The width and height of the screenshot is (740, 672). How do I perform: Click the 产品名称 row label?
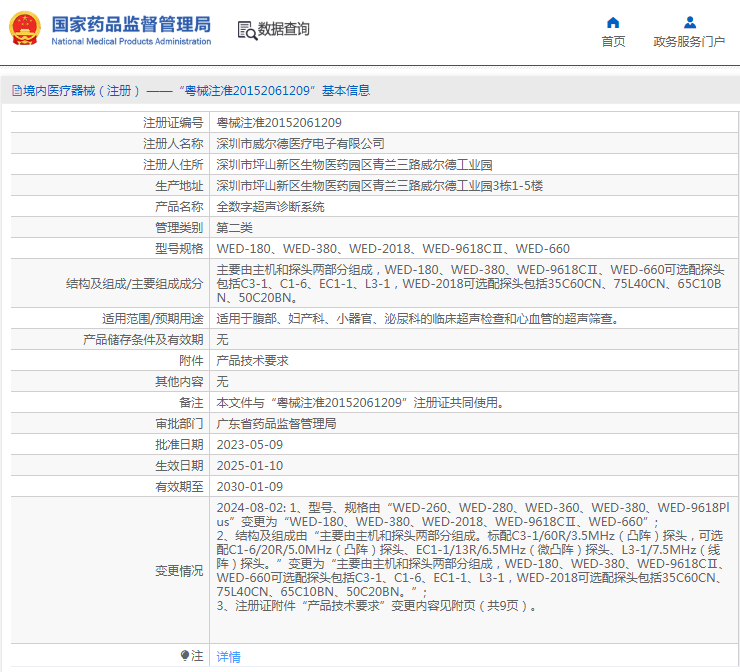coord(179,207)
